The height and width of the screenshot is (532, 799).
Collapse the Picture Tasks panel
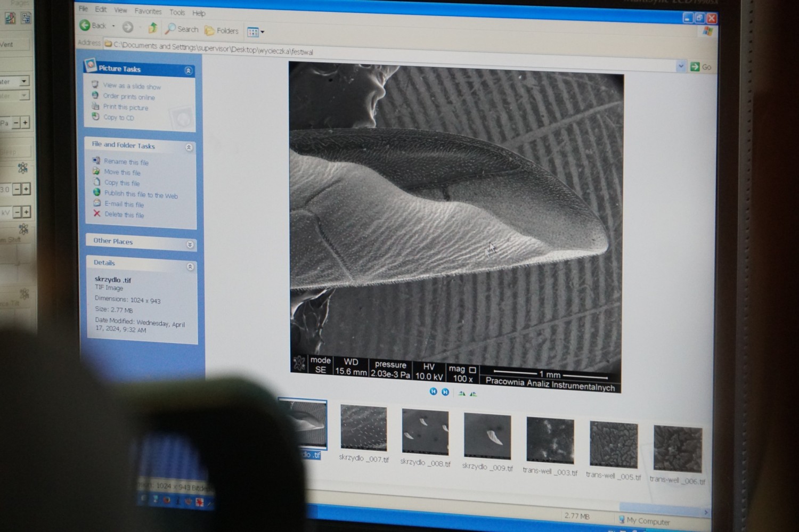(x=188, y=70)
